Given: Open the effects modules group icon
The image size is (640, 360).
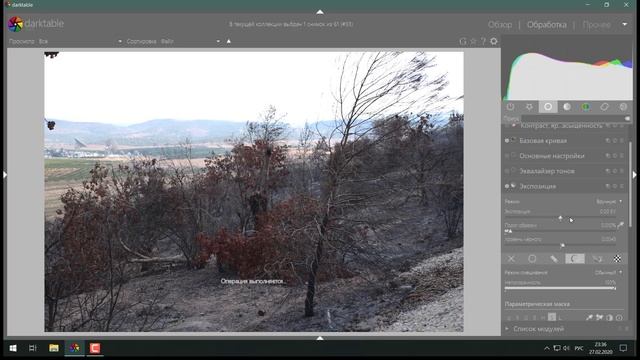Looking at the screenshot, I should (x=623, y=107).
